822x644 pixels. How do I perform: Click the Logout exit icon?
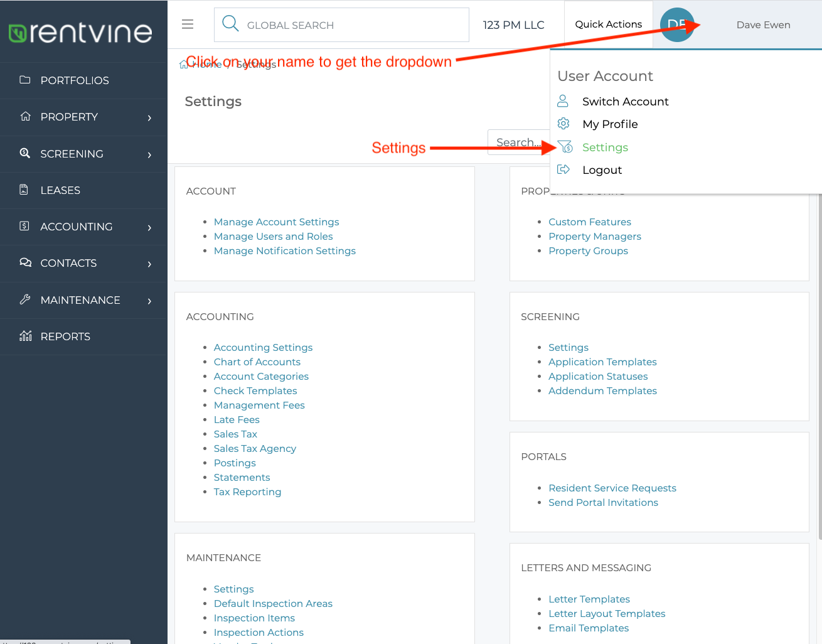563,169
